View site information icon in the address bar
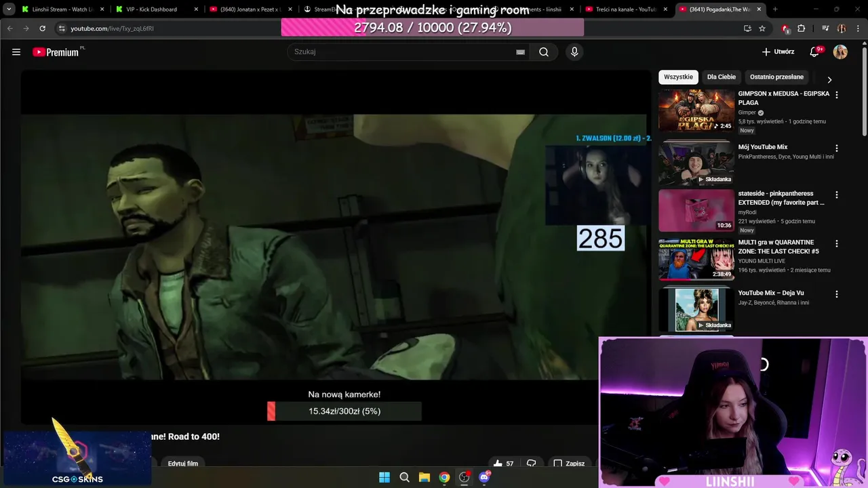Screen dimensions: 868x488 click(62, 28)
